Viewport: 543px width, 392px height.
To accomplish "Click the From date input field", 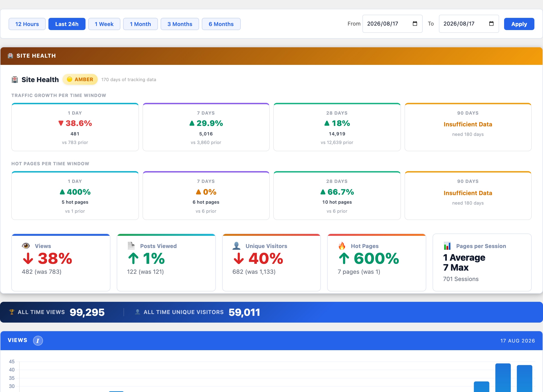I will click(392, 24).
